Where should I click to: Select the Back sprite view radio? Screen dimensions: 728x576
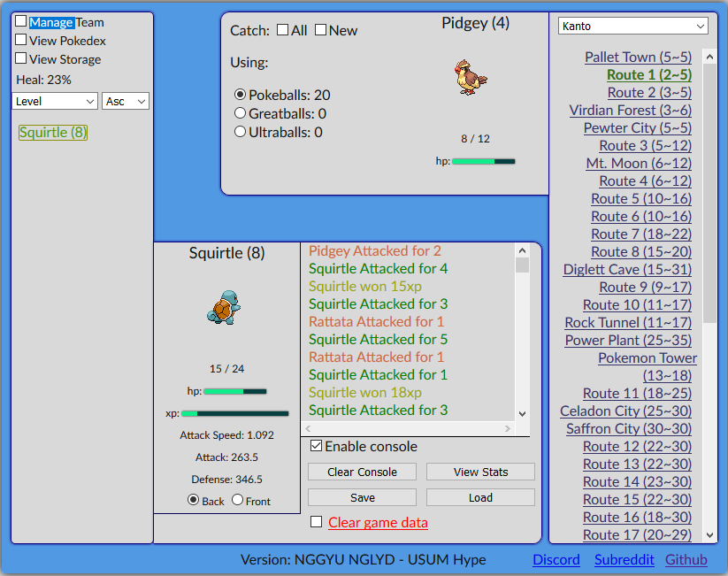(x=193, y=500)
